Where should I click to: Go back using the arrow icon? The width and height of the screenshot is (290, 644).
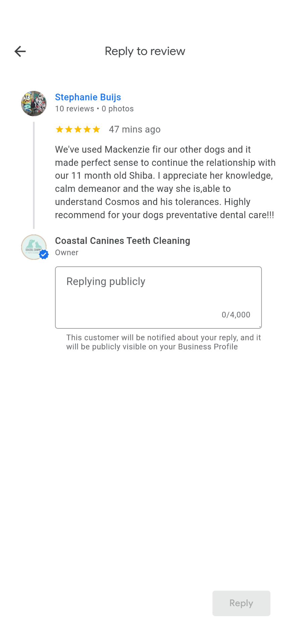point(20,51)
